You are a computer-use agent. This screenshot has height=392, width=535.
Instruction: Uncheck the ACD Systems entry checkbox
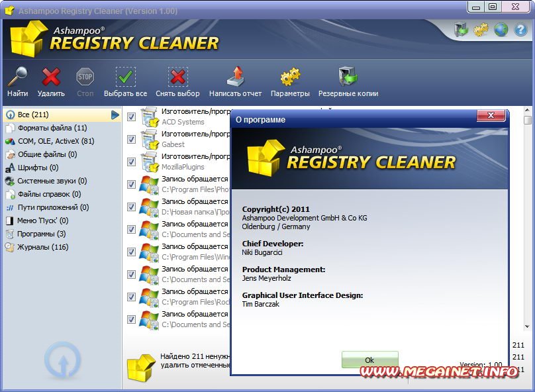tap(131, 117)
